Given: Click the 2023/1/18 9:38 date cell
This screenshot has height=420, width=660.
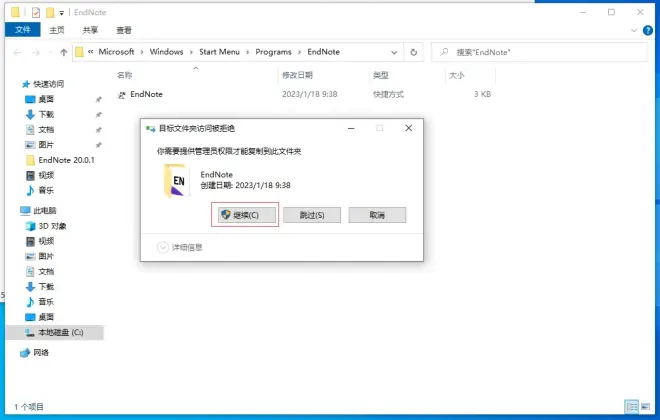Looking at the screenshot, I should coord(309,94).
